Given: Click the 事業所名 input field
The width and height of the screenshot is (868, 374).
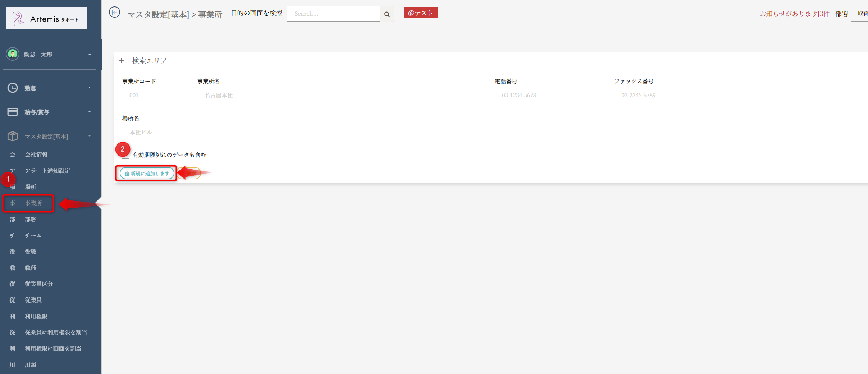Looking at the screenshot, I should coord(342,96).
